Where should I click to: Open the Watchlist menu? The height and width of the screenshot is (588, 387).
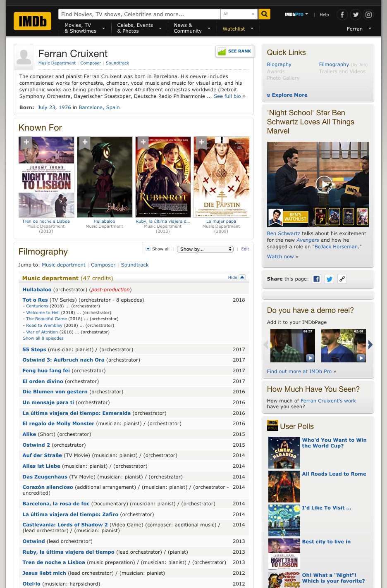pos(238,29)
